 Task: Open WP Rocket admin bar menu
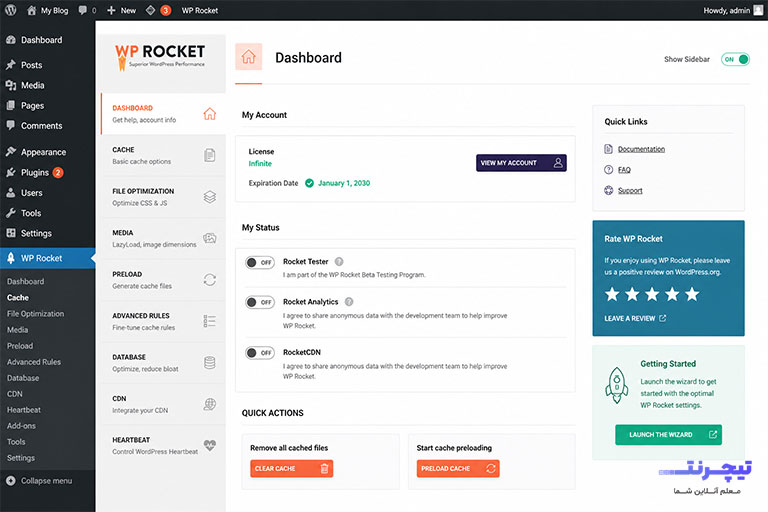point(200,10)
